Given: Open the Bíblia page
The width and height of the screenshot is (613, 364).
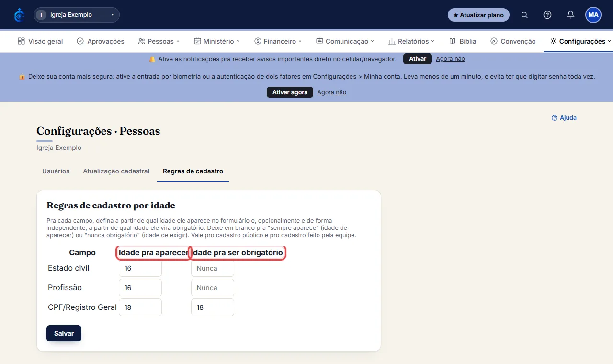Looking at the screenshot, I should [463, 41].
